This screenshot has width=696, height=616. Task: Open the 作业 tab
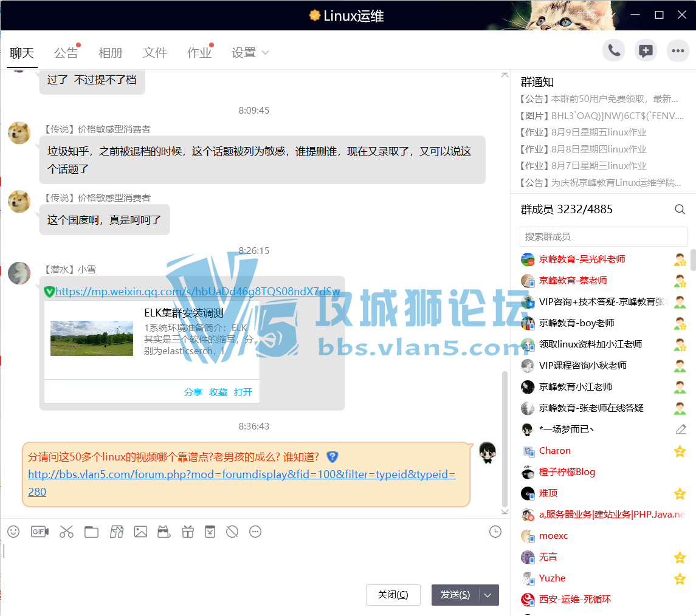(x=199, y=53)
